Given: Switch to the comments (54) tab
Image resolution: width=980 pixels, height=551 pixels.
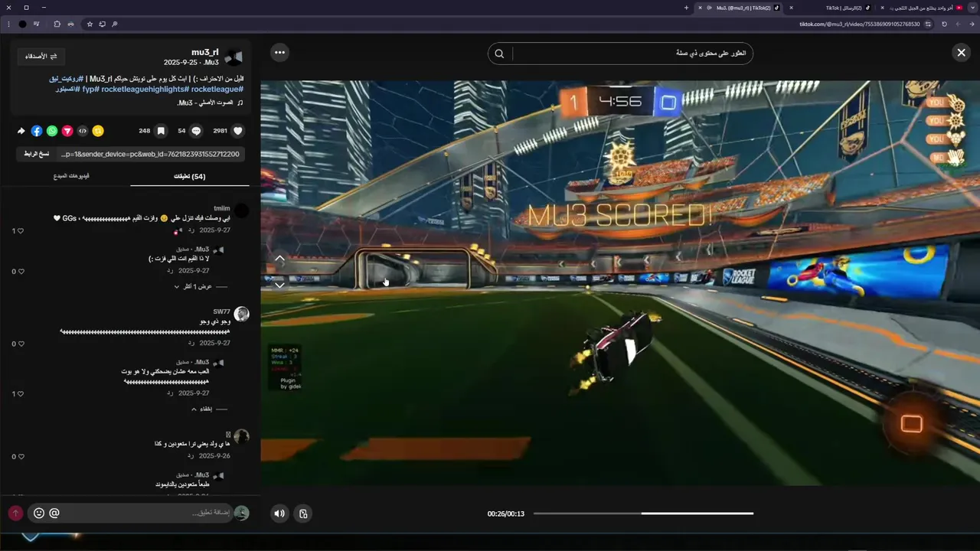Looking at the screenshot, I should point(189,177).
